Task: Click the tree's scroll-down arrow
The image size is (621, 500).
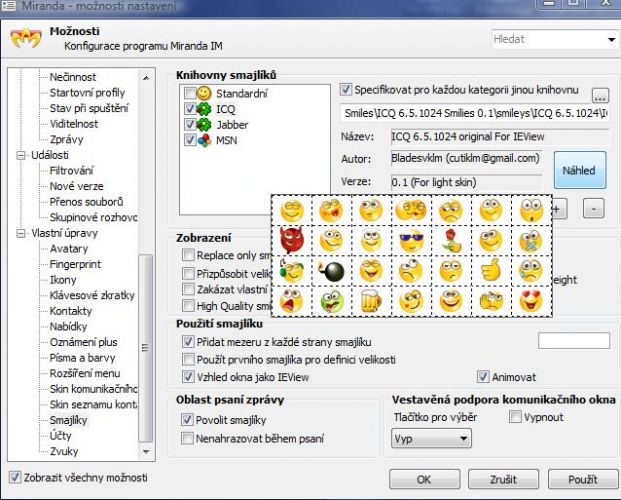Action: point(146,452)
